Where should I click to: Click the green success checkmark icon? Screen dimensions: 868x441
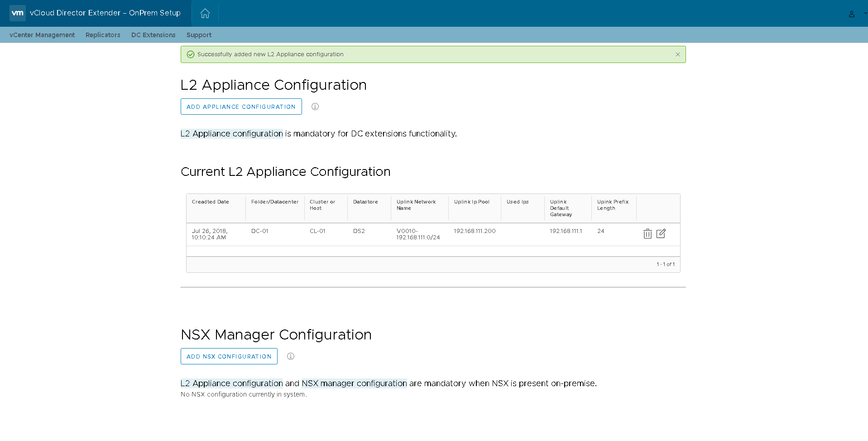tap(191, 54)
